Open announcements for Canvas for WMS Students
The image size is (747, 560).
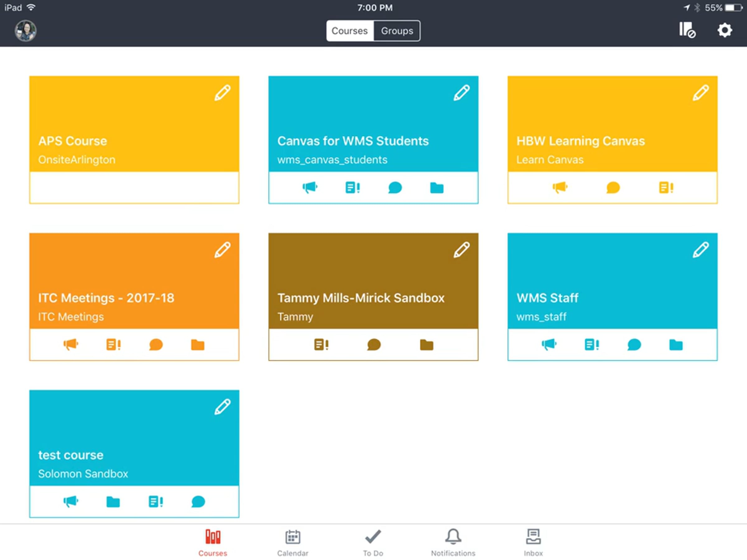tap(310, 187)
